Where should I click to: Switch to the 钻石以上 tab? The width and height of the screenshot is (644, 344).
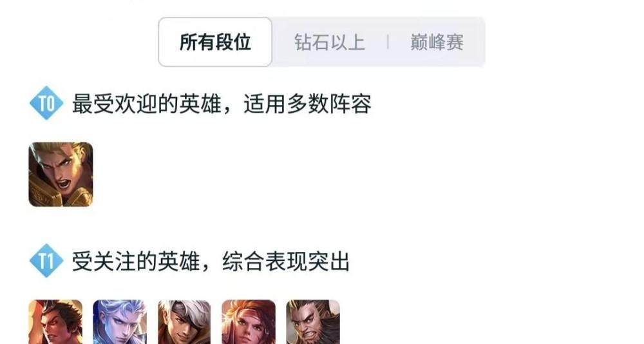[x=329, y=43]
